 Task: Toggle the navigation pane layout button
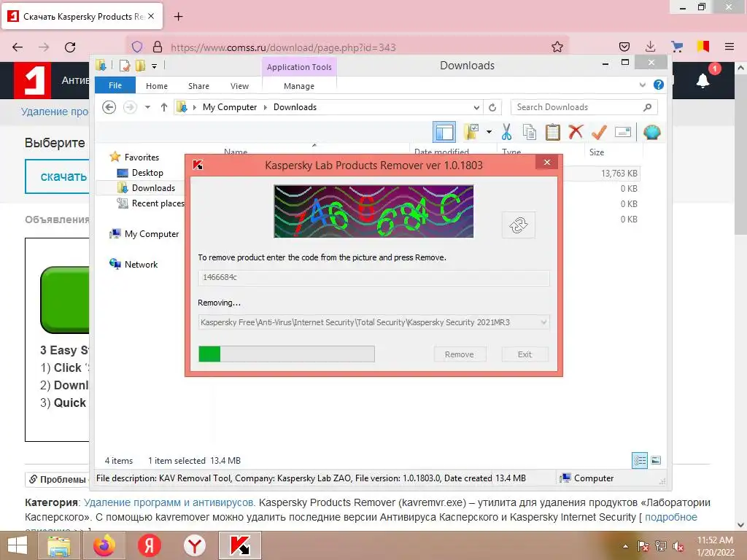pyautogui.click(x=444, y=132)
